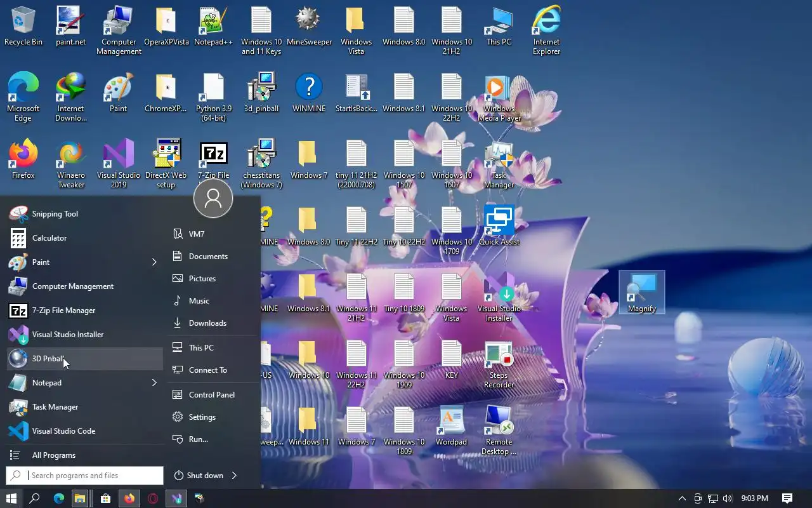Click the Shut down button
Image resolution: width=812 pixels, height=508 pixels.
pos(199,476)
